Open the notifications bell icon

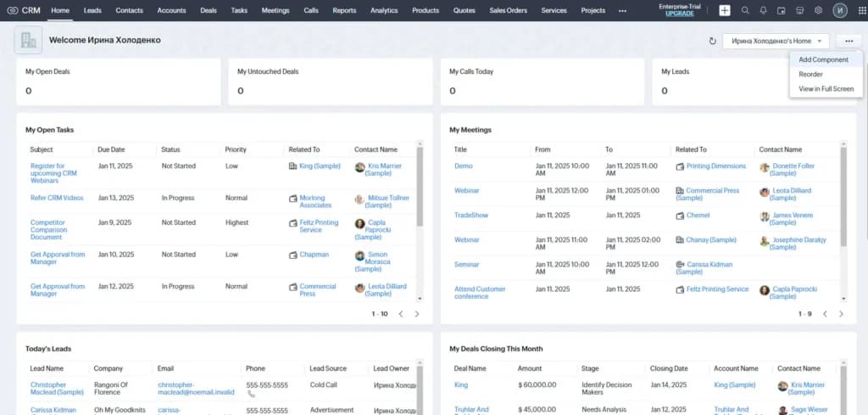click(x=764, y=10)
